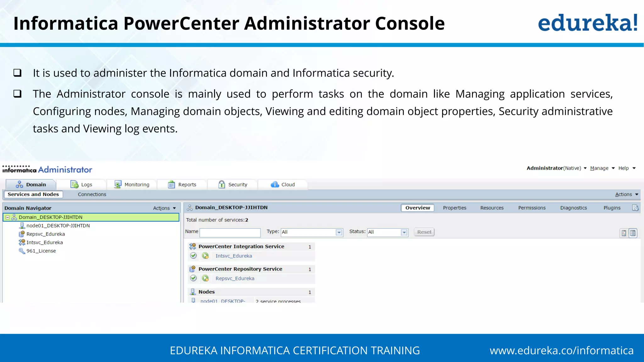Click the PowerCenter Integration Service heading
This screenshot has height=362, width=644.
point(241,246)
